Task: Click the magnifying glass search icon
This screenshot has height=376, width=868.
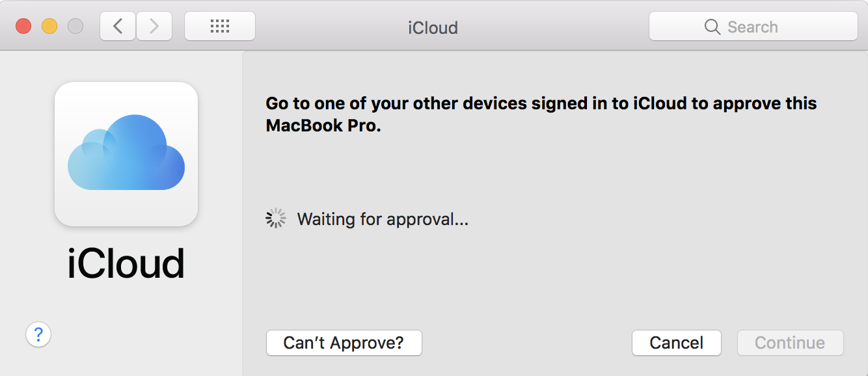Action: [712, 27]
